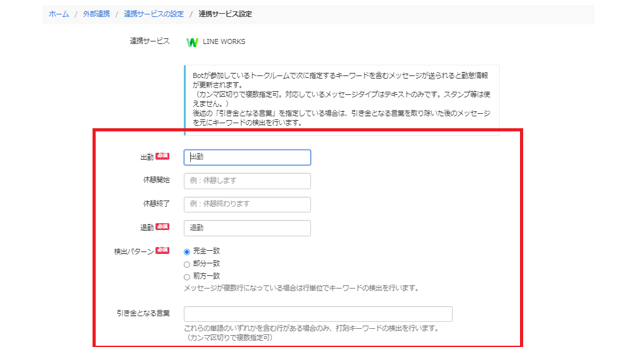The image size is (644, 347).
Task: Click the Bot keyword explanation info box
Action: (342, 99)
